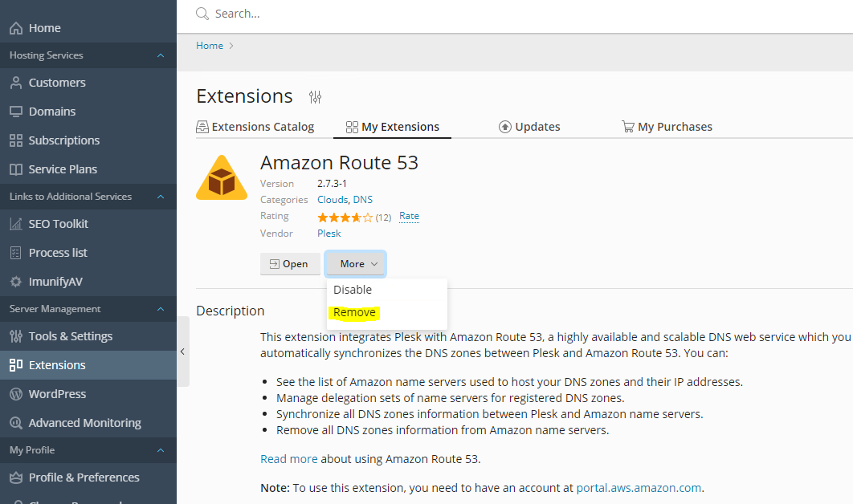Choose Disable in the dropdown menu
The image size is (853, 504).
pos(353,290)
